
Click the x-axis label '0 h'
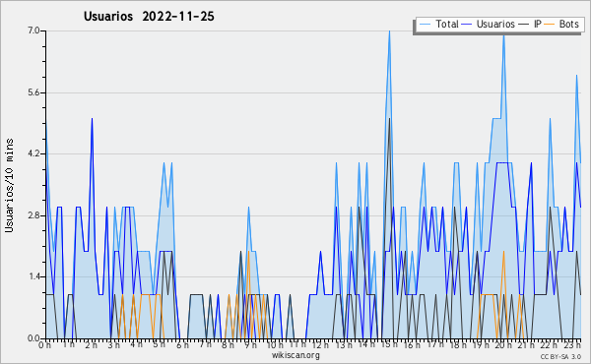pyautogui.click(x=45, y=345)
